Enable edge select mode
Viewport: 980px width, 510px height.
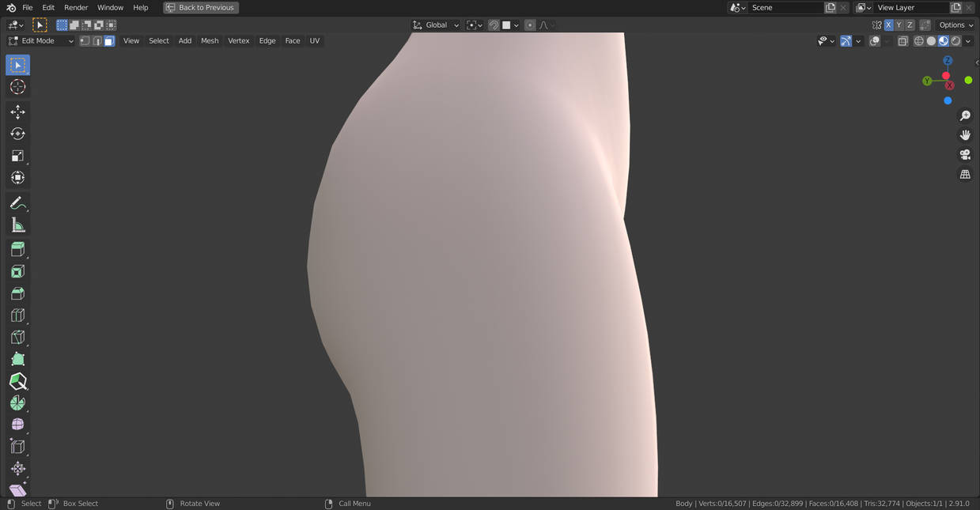[x=96, y=41]
